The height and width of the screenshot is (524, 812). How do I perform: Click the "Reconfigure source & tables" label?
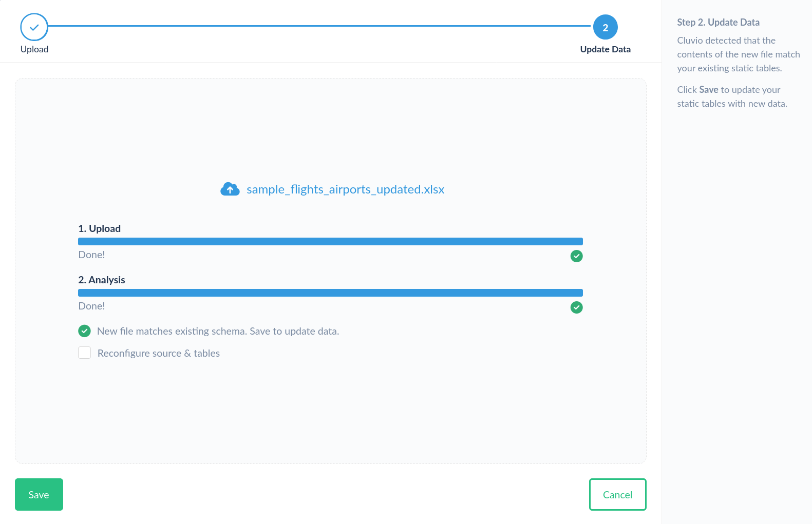[x=158, y=353]
